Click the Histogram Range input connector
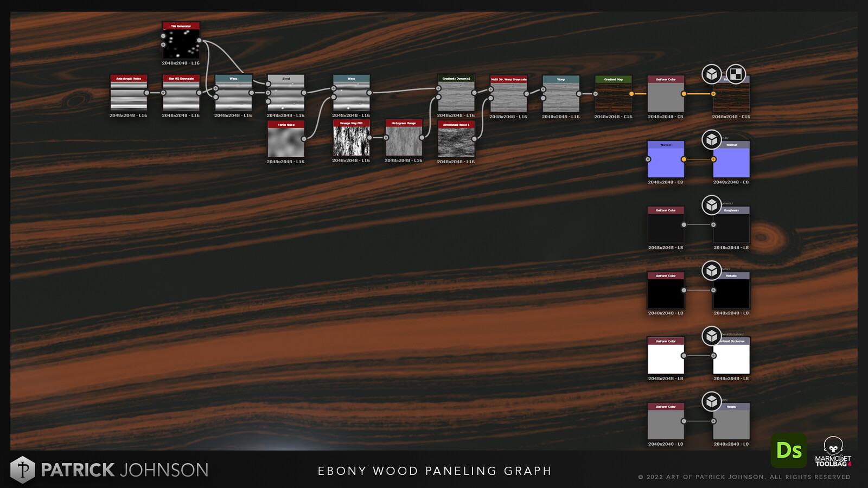 (386, 138)
